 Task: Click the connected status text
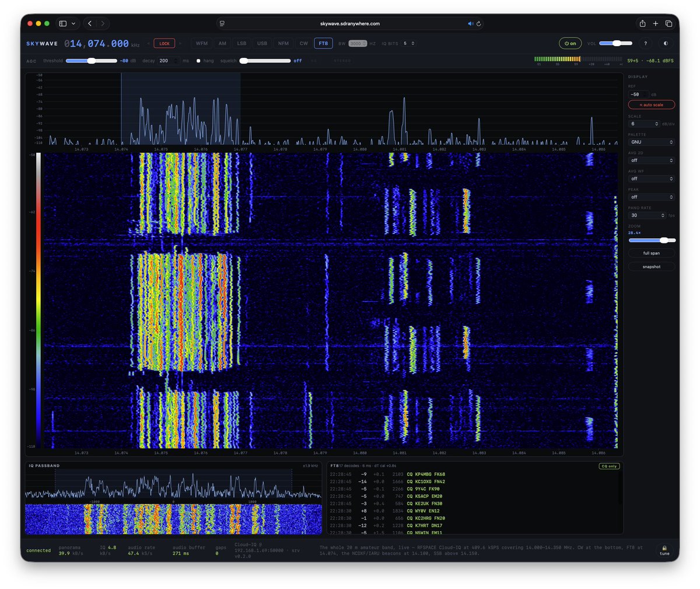(x=38, y=550)
